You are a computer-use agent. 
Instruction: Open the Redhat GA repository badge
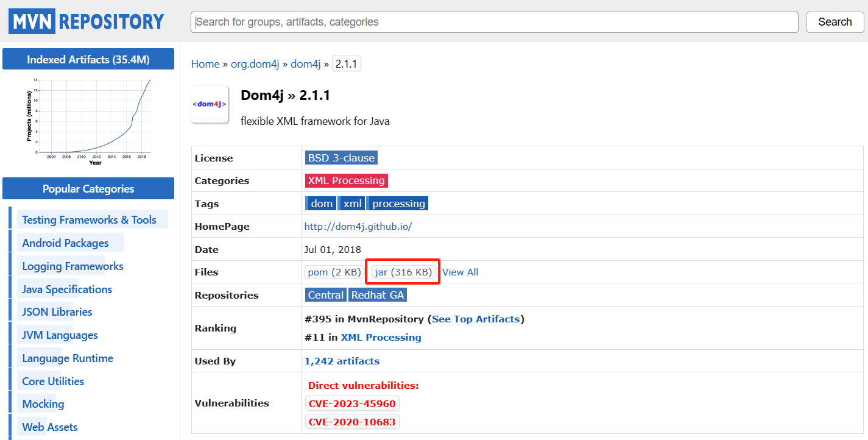click(378, 295)
